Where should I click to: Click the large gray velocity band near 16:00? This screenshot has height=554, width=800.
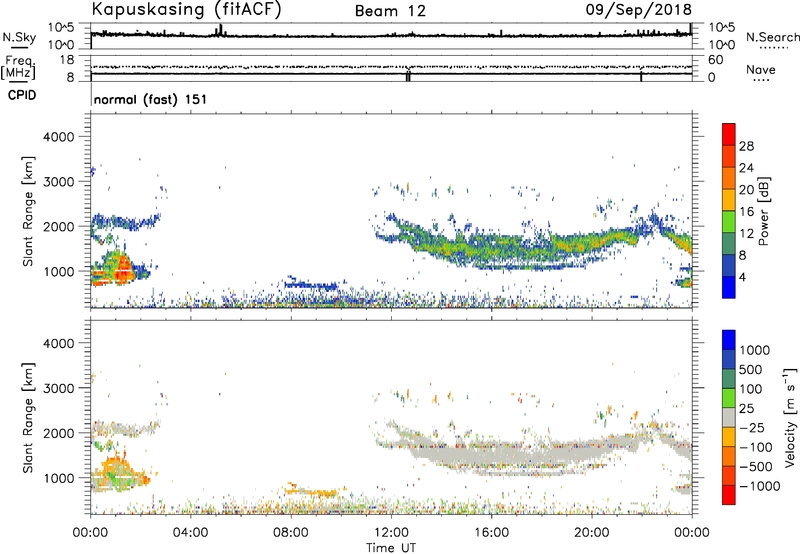[510, 451]
